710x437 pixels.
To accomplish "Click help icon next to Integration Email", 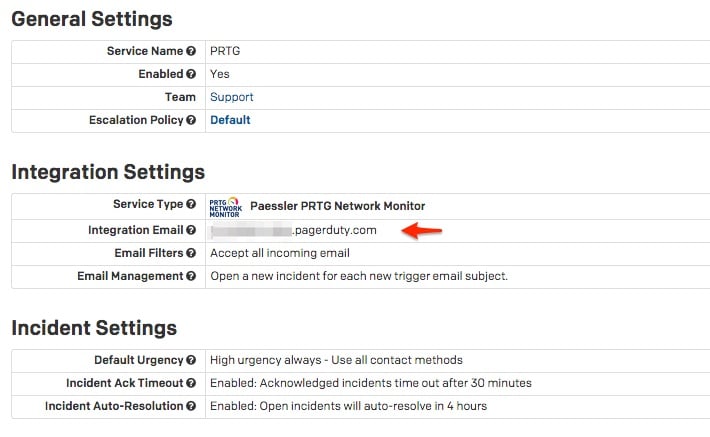I will [x=191, y=231].
